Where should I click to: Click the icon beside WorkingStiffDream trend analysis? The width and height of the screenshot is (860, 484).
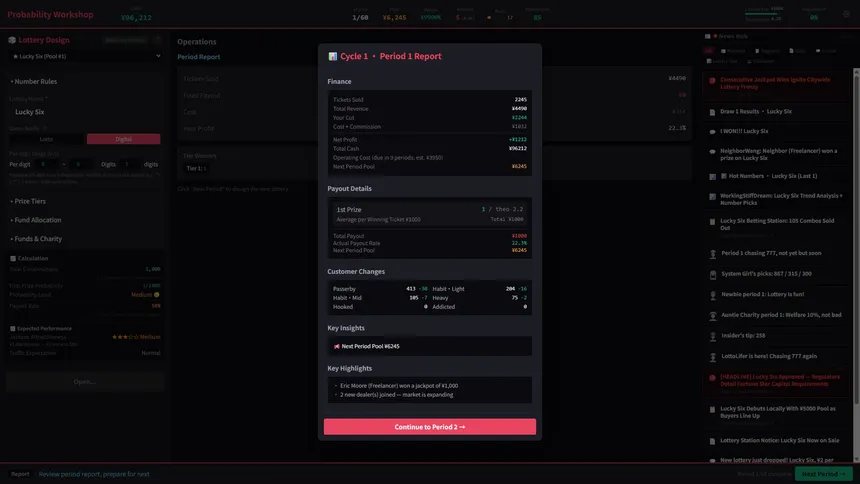[x=712, y=196]
